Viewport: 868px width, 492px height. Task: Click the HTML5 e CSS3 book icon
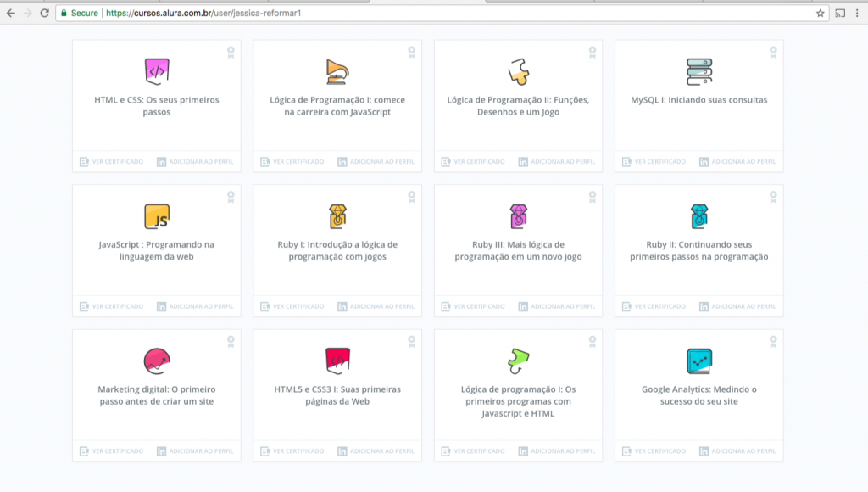(x=337, y=361)
